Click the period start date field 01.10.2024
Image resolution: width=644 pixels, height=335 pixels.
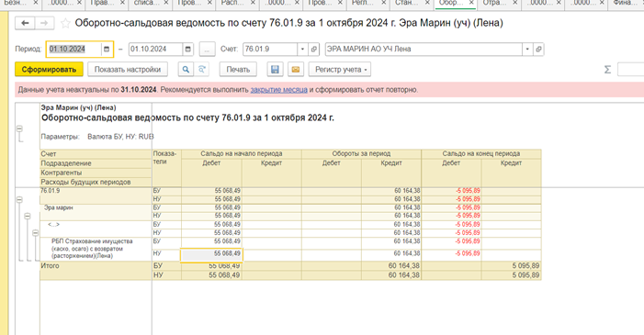point(73,50)
